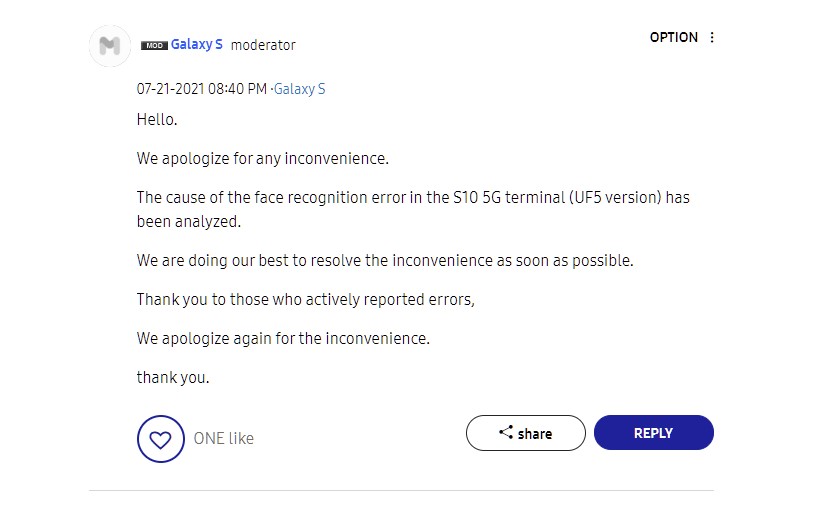
Task: Click the 'We apologize again' sentence
Action: click(283, 338)
